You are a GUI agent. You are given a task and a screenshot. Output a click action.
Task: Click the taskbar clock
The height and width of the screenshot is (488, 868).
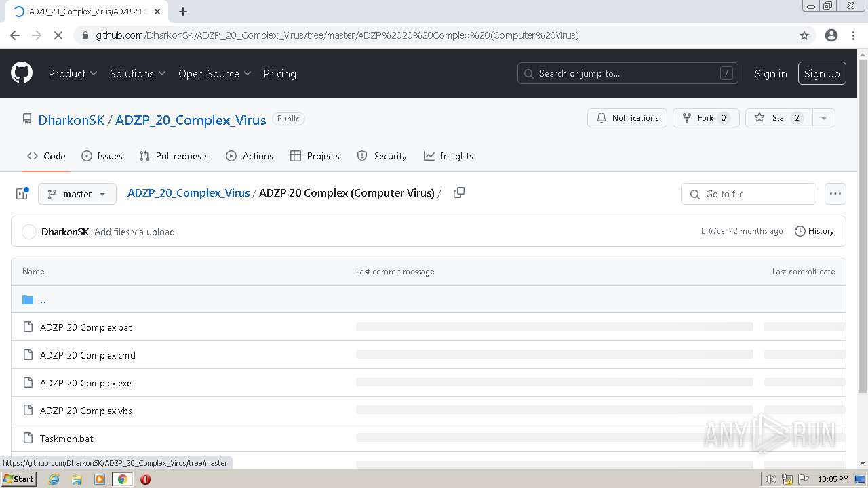833,479
